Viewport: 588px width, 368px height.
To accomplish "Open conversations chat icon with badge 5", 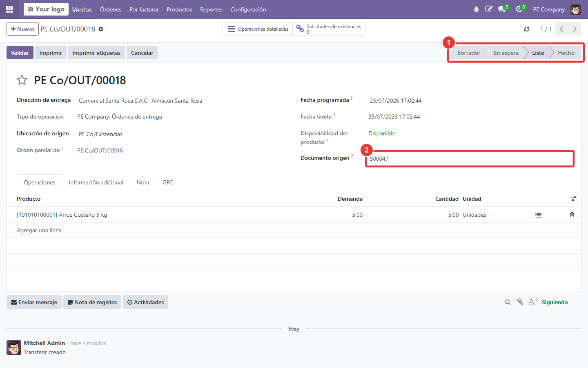I will click(503, 9).
